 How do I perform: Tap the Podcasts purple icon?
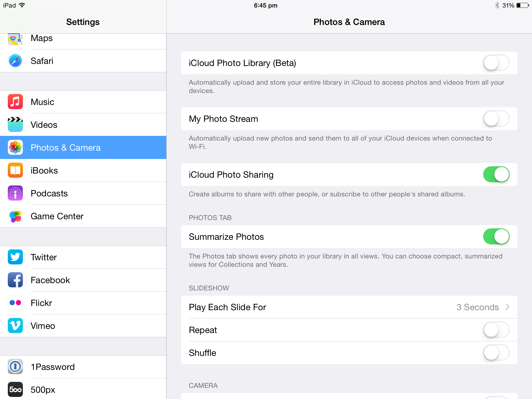15,193
